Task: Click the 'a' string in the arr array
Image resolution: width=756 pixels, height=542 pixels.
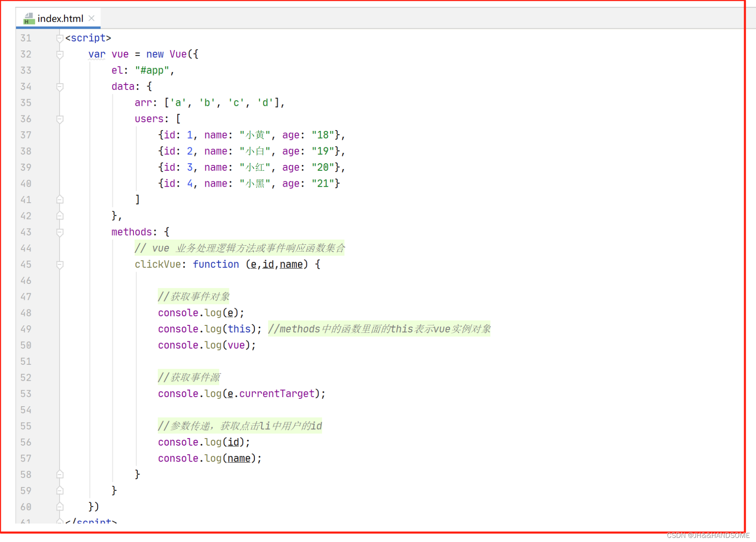Action: (178, 103)
